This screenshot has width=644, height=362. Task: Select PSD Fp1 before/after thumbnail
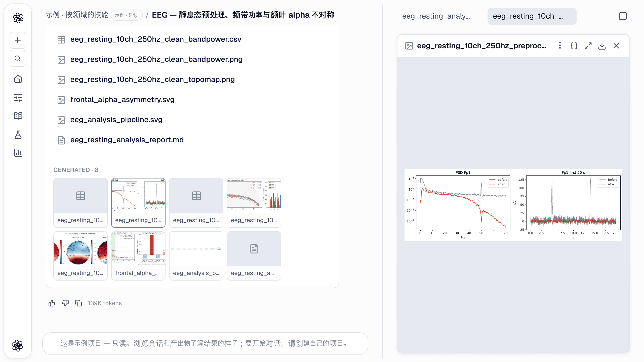(x=138, y=203)
